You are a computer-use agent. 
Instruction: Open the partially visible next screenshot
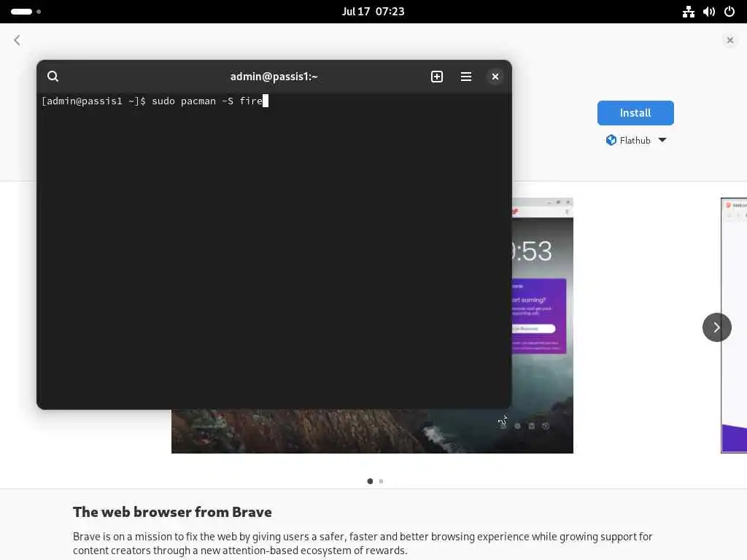734,325
